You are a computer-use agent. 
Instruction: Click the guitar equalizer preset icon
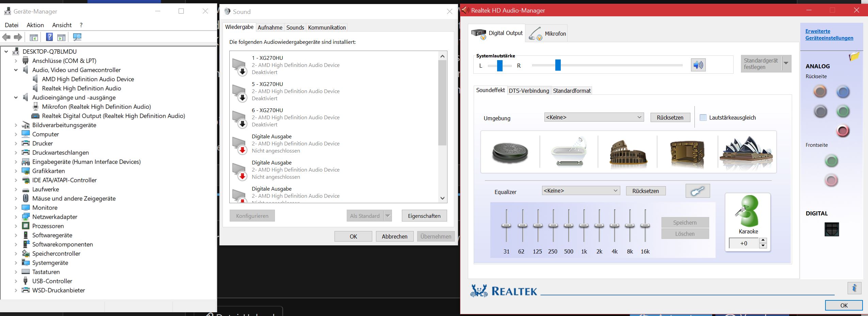698,191
